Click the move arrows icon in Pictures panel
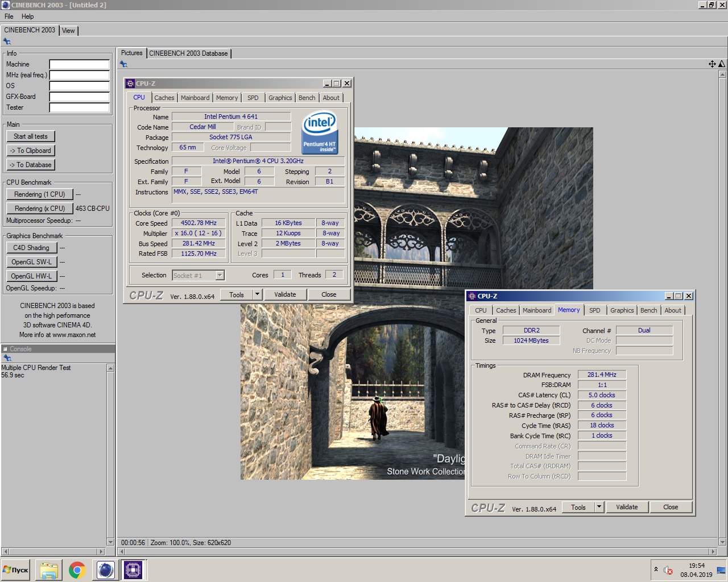Image resolution: width=728 pixels, height=582 pixels. tap(712, 64)
